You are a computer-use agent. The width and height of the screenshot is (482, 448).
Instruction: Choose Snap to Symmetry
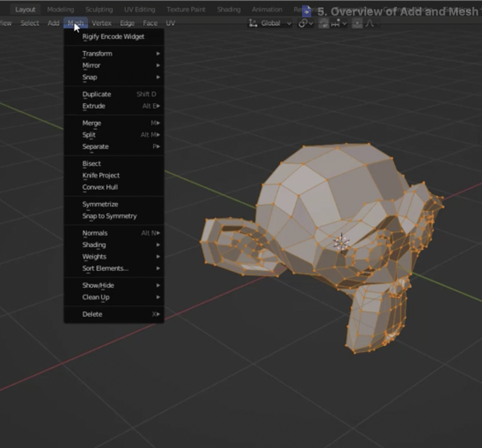click(114, 216)
